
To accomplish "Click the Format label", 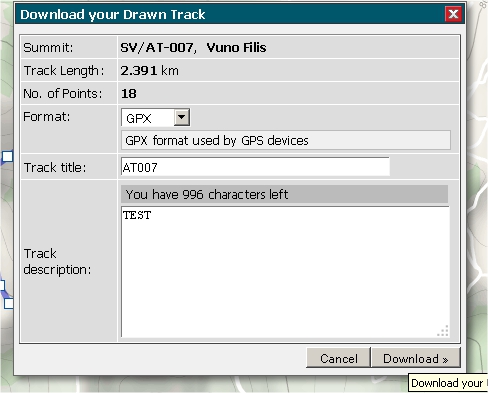I will click(x=47, y=117).
